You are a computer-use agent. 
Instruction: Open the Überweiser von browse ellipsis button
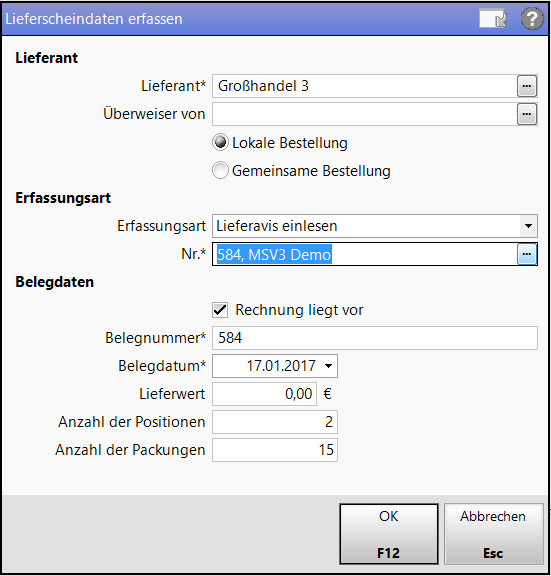pyautogui.click(x=527, y=114)
